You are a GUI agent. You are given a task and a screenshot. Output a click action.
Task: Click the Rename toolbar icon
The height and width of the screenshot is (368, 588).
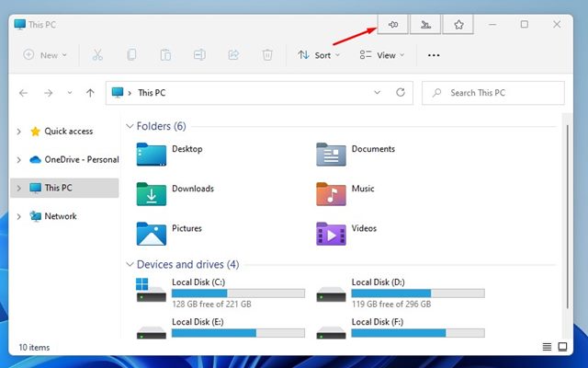(x=199, y=55)
